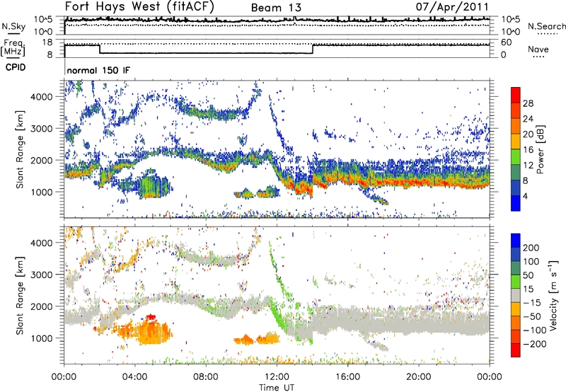The width and height of the screenshot is (566, 392).
Task: Click the 'CPID' row label
Action: tap(16, 67)
